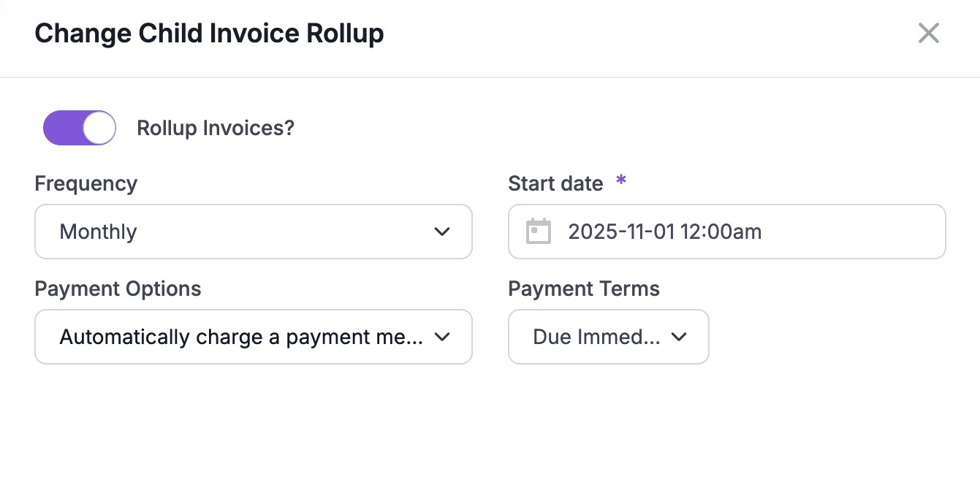Click the required asterisk next to Start date
980x504 pixels.
click(x=621, y=180)
